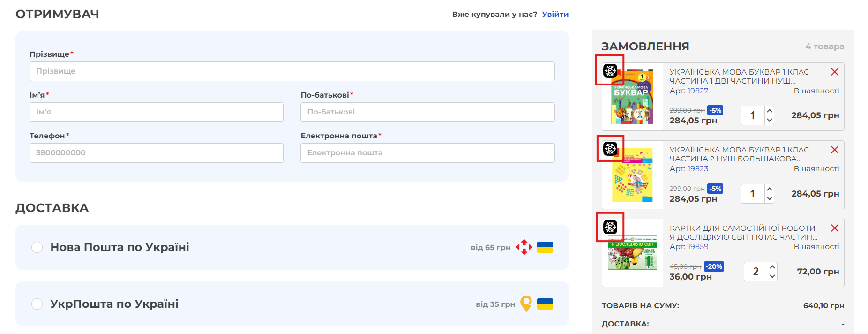The height and width of the screenshot is (334, 868).
Task: Click the Нова Пошта red logo icon
Action: [x=524, y=247]
